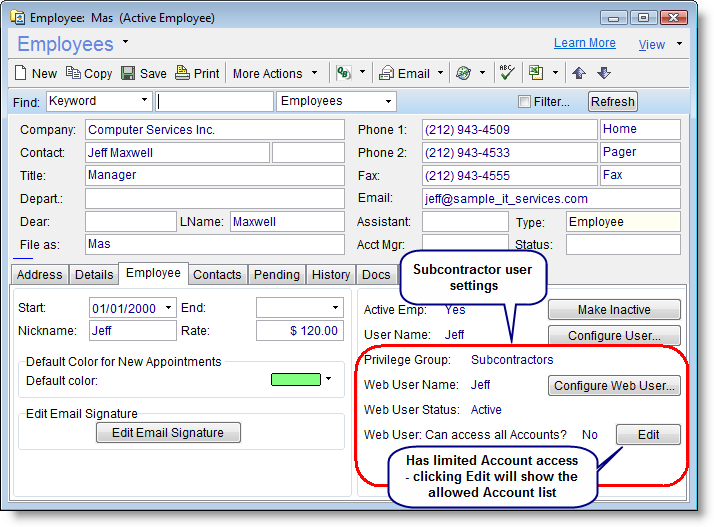Go to next record with down arrow
The image size is (714, 527).
[603, 73]
